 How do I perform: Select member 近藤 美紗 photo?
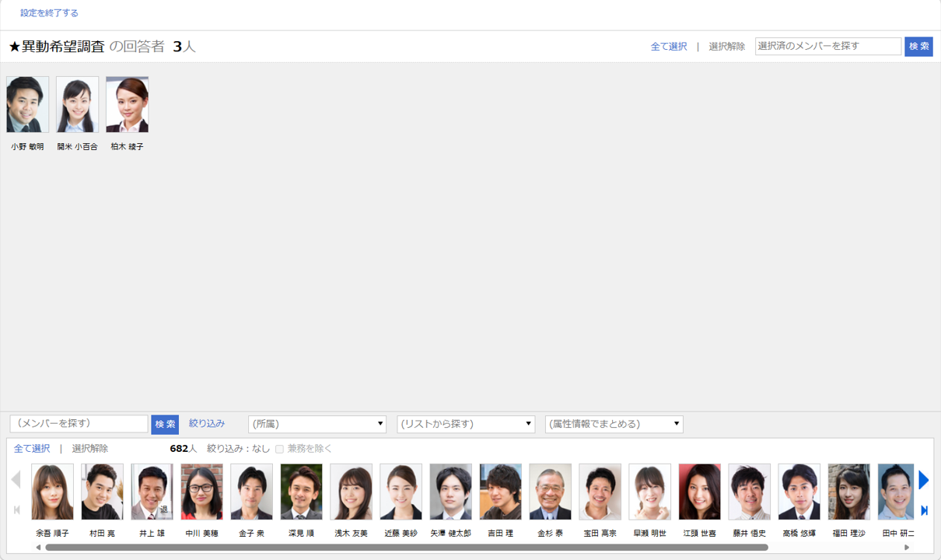point(401,492)
